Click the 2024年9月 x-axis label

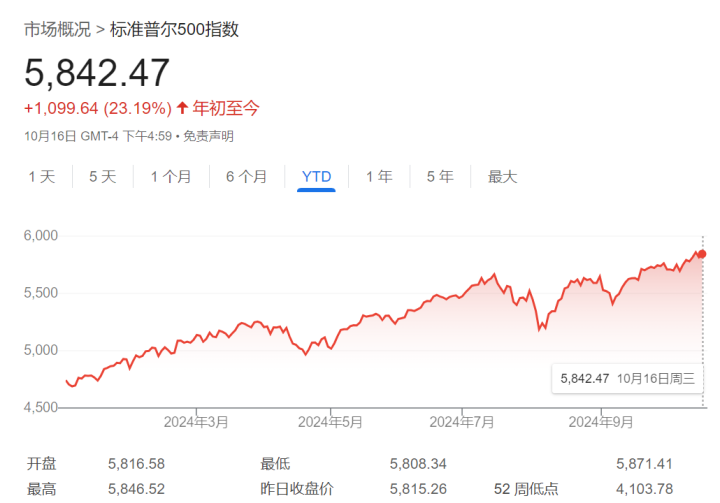coord(601,422)
